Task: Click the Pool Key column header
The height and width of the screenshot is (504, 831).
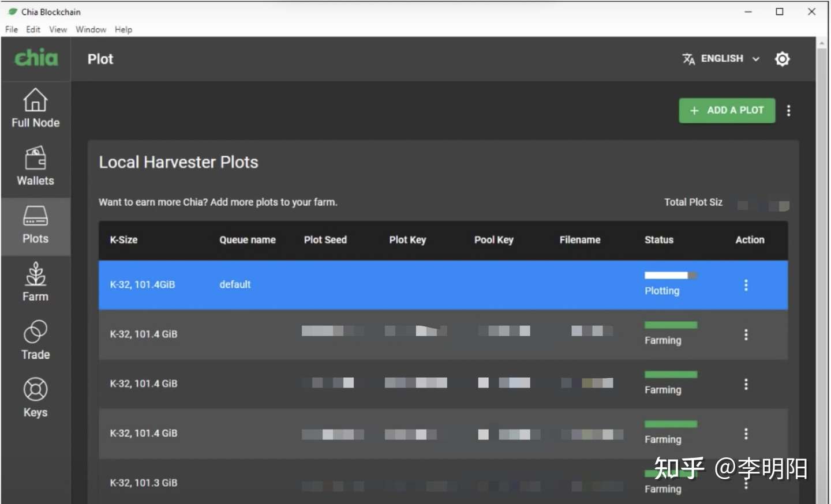Action: 493,240
